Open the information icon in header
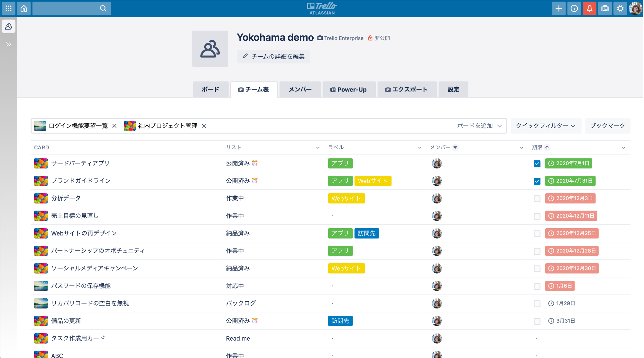The height and width of the screenshot is (358, 644). tap(574, 8)
